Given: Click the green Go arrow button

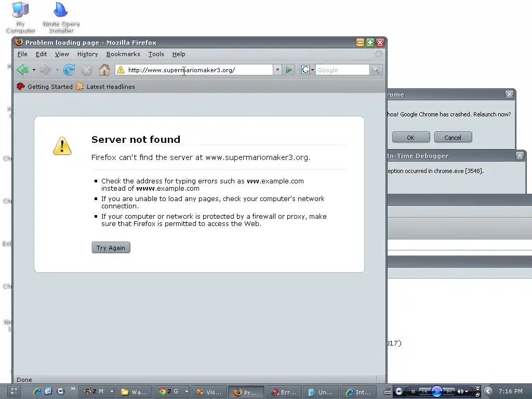Looking at the screenshot, I should (289, 70).
